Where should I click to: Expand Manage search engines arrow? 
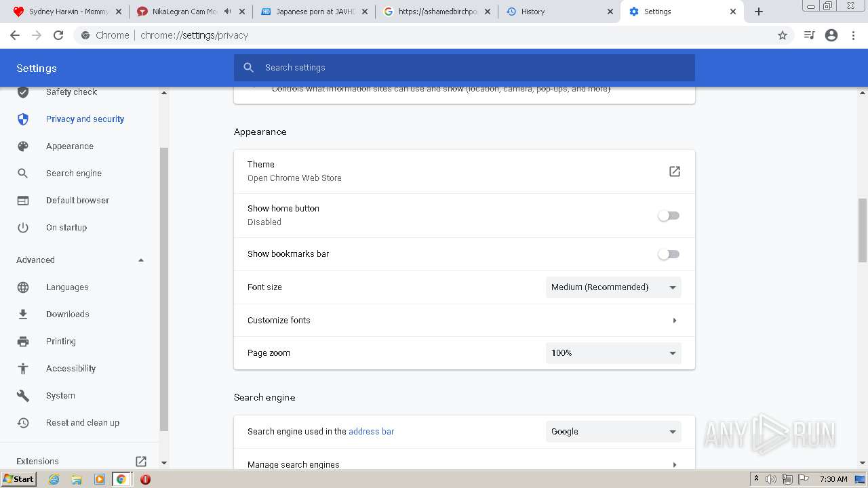[x=674, y=465]
